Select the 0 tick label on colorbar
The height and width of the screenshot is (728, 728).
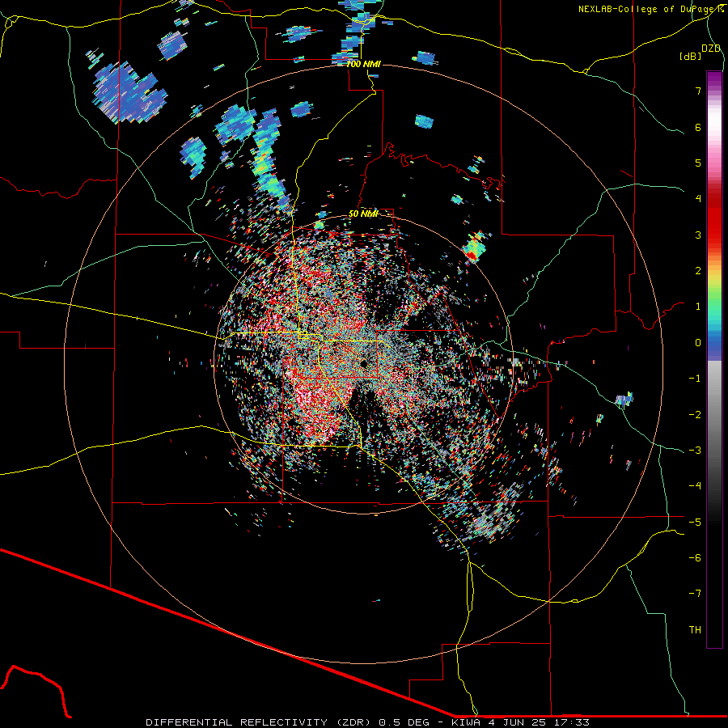(x=698, y=343)
